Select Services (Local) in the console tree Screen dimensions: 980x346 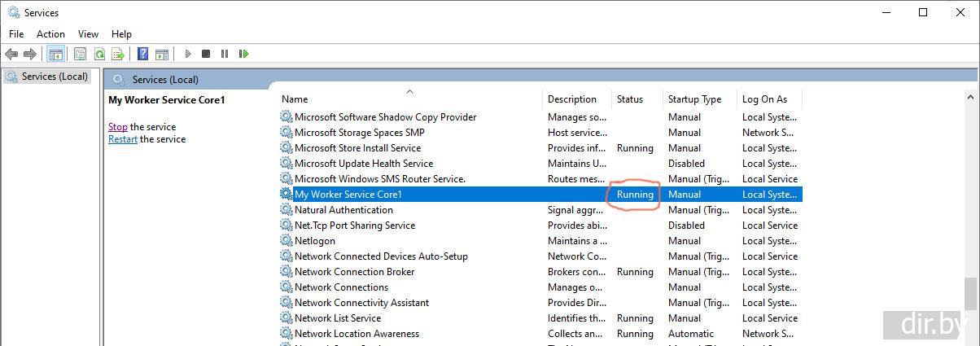click(x=54, y=77)
